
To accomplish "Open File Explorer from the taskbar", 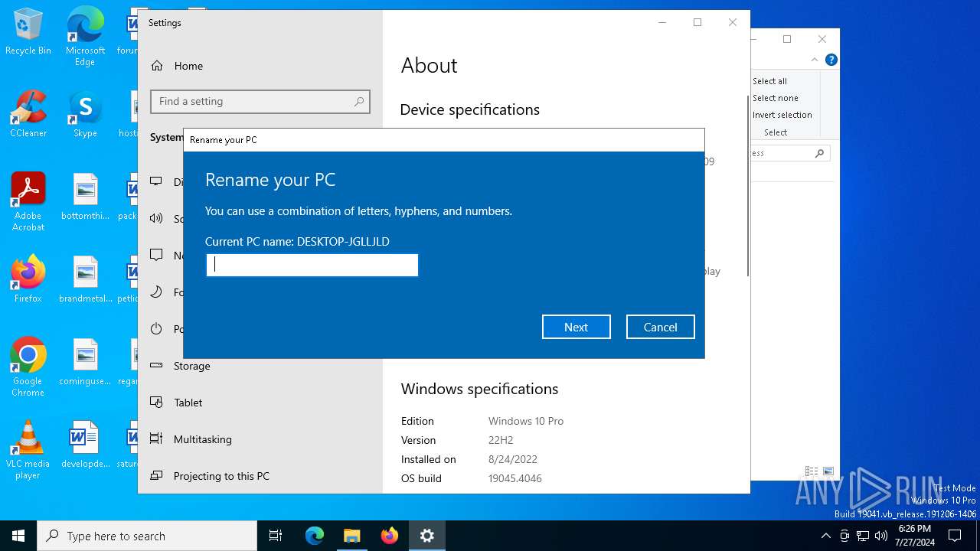I will tap(351, 536).
